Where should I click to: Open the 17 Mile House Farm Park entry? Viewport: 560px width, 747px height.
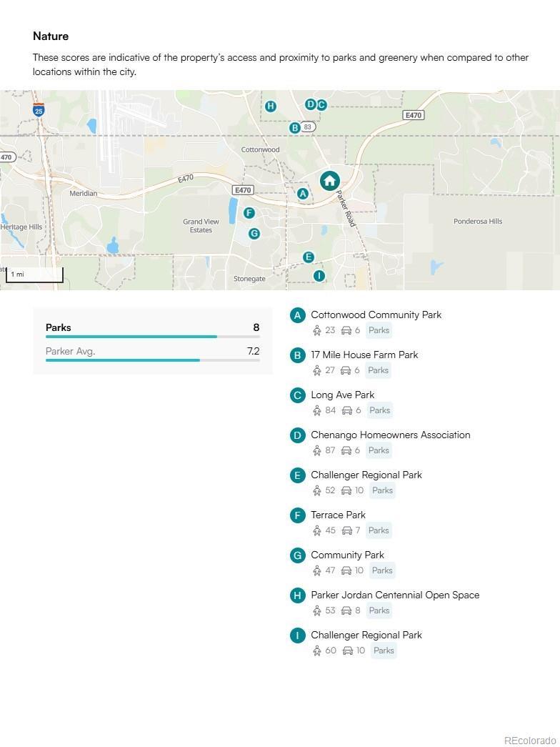pos(364,355)
